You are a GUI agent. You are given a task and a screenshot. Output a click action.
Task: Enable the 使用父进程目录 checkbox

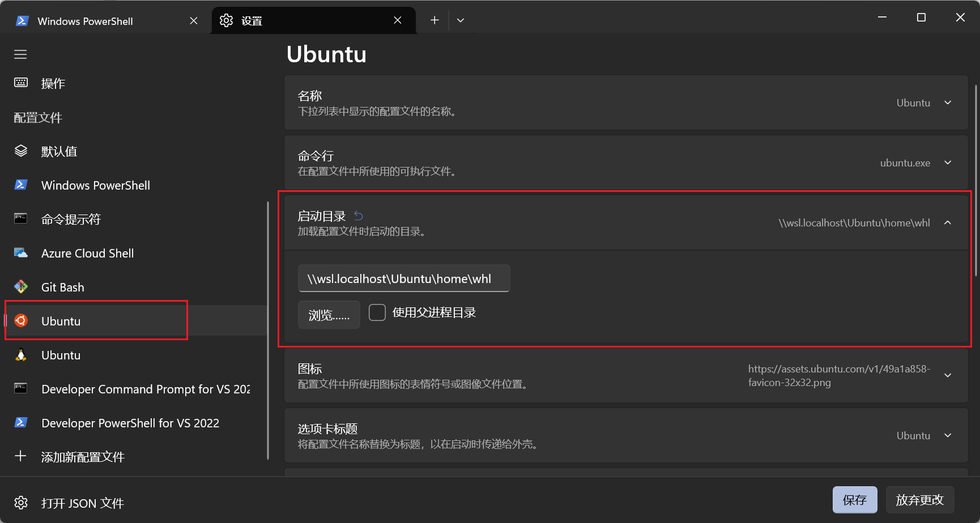point(377,312)
